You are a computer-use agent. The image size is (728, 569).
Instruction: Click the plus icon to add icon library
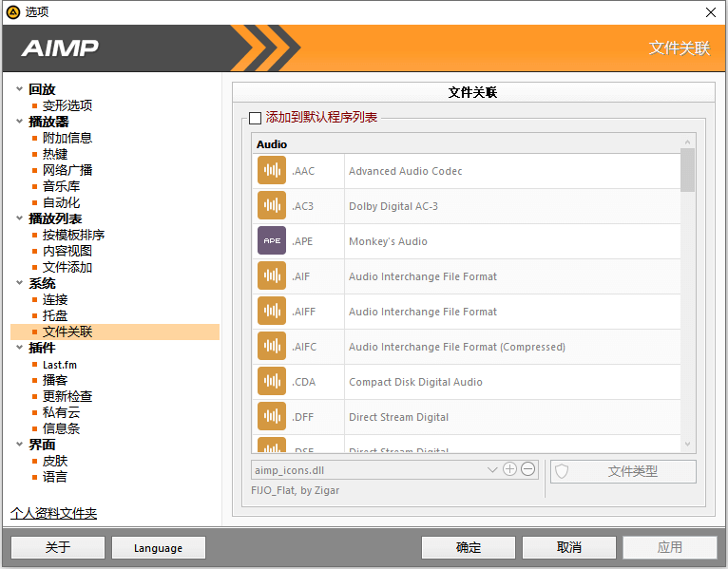(x=509, y=469)
